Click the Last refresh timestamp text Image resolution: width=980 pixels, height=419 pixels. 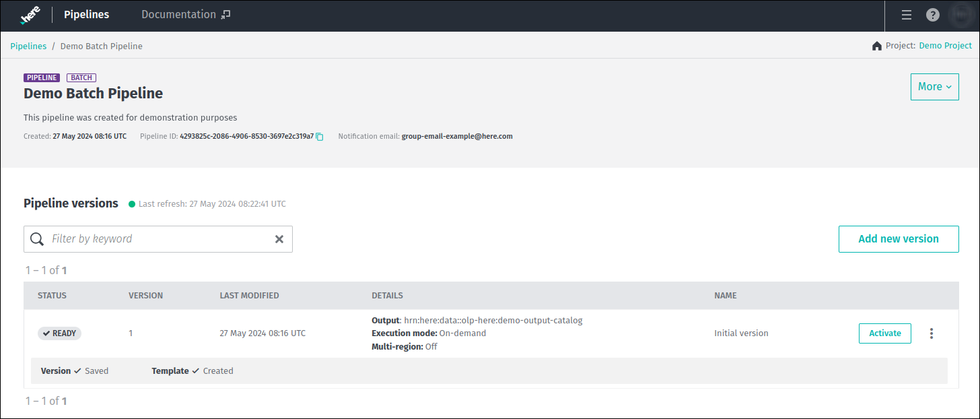(x=212, y=204)
